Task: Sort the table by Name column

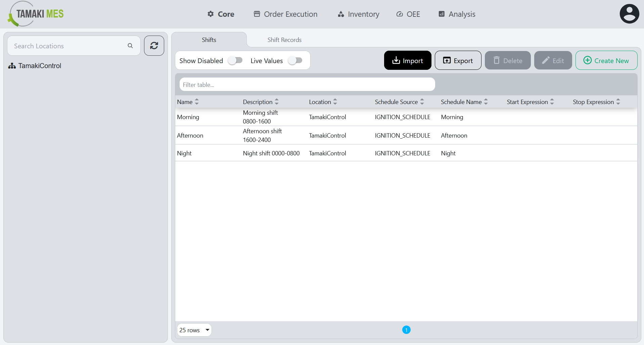Action: (197, 101)
